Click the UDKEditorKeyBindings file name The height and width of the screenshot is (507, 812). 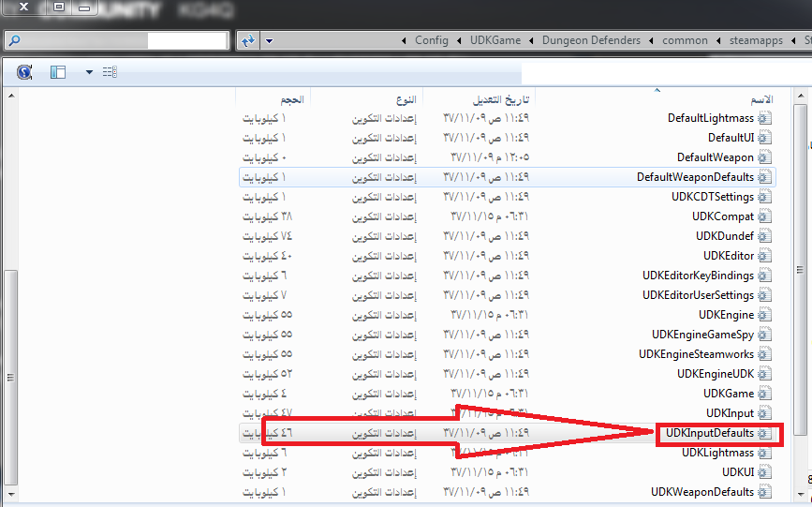698,276
